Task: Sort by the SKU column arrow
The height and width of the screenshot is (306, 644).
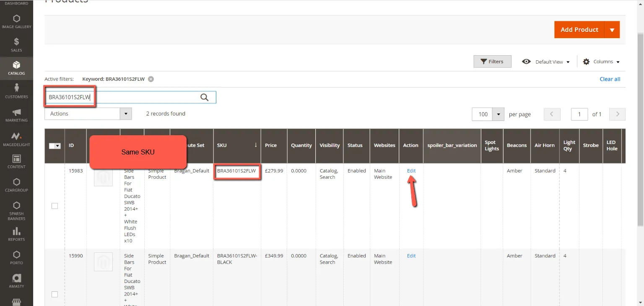Action: pos(256,145)
